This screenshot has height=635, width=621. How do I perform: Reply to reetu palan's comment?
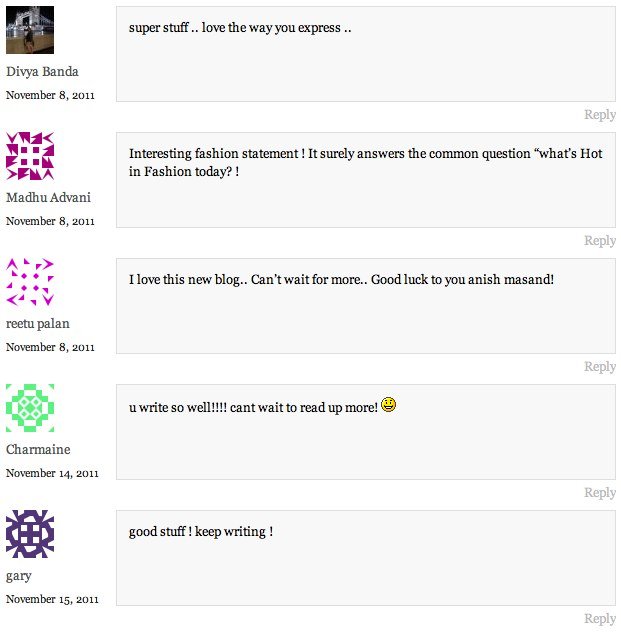click(599, 367)
